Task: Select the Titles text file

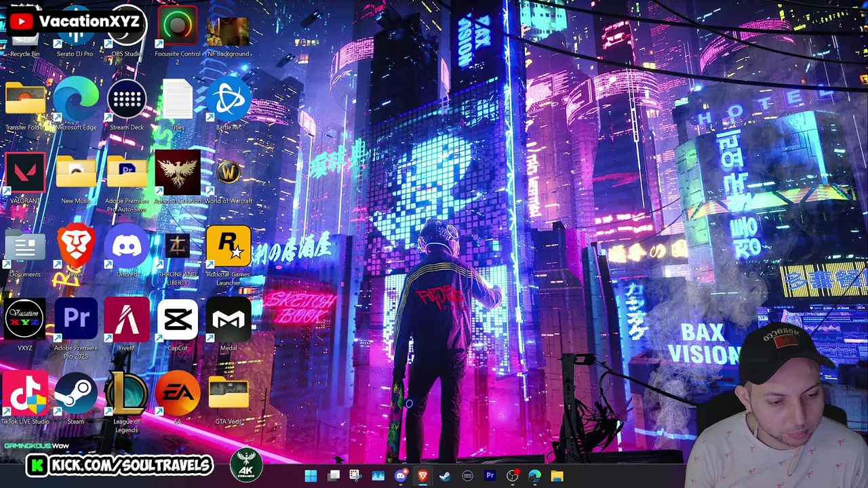Action: tap(178, 103)
